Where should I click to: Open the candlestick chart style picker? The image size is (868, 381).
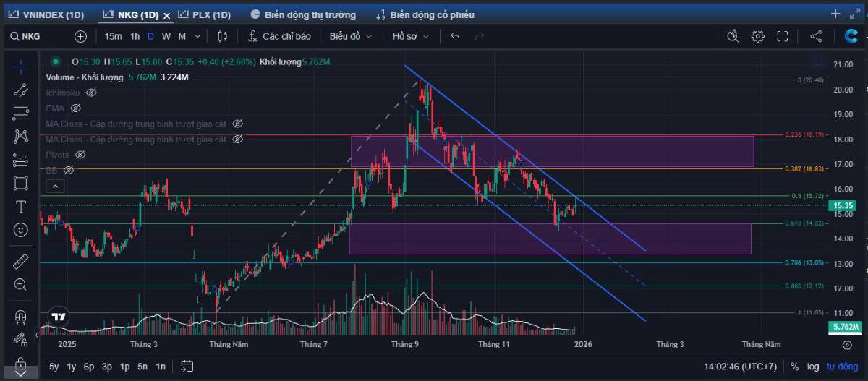tap(222, 36)
